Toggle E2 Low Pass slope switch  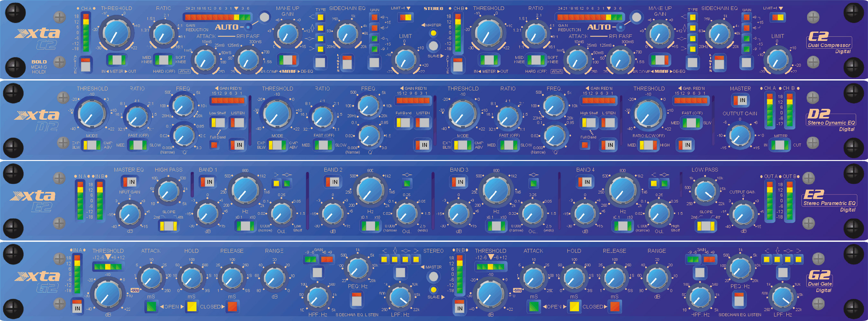pyautogui.click(x=706, y=225)
